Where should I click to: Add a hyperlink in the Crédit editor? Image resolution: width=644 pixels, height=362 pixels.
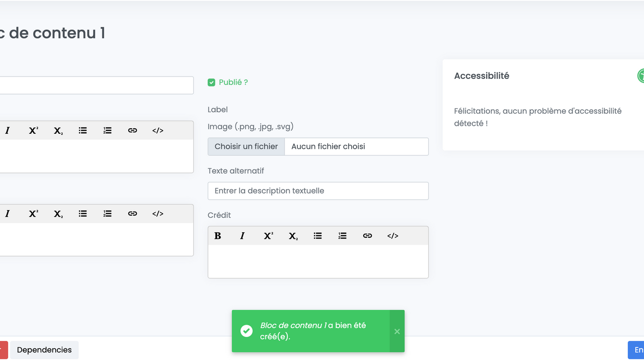367,236
